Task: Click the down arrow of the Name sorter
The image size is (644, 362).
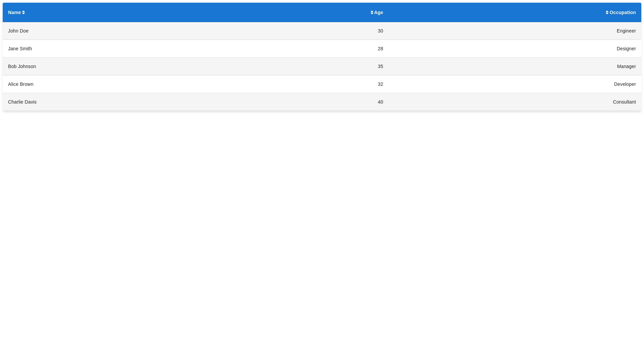Action: (23, 14)
